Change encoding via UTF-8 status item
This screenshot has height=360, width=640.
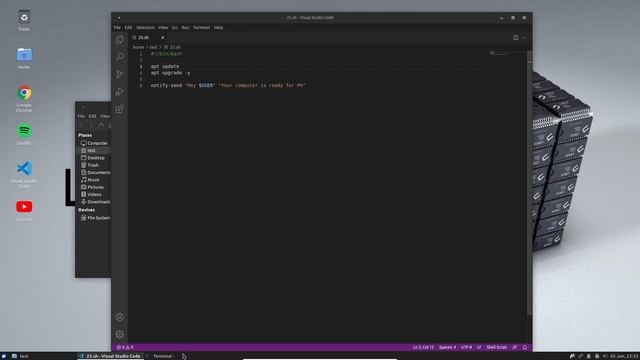[x=467, y=347]
